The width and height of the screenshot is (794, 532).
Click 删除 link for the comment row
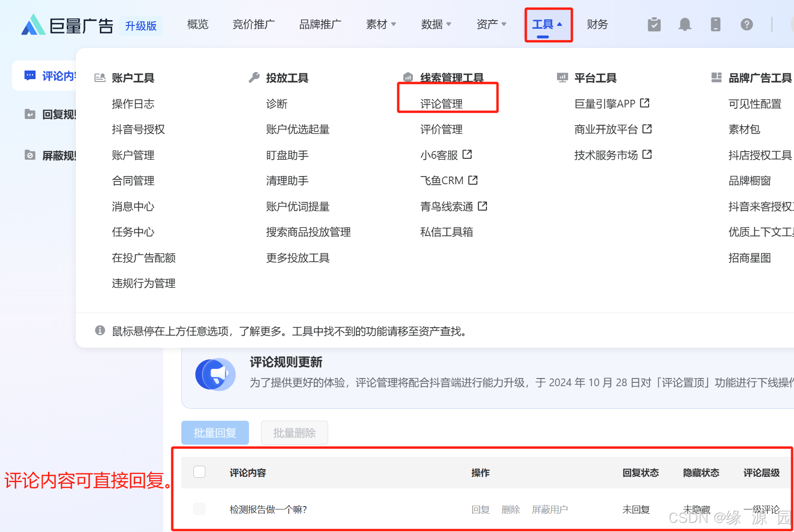coord(510,509)
